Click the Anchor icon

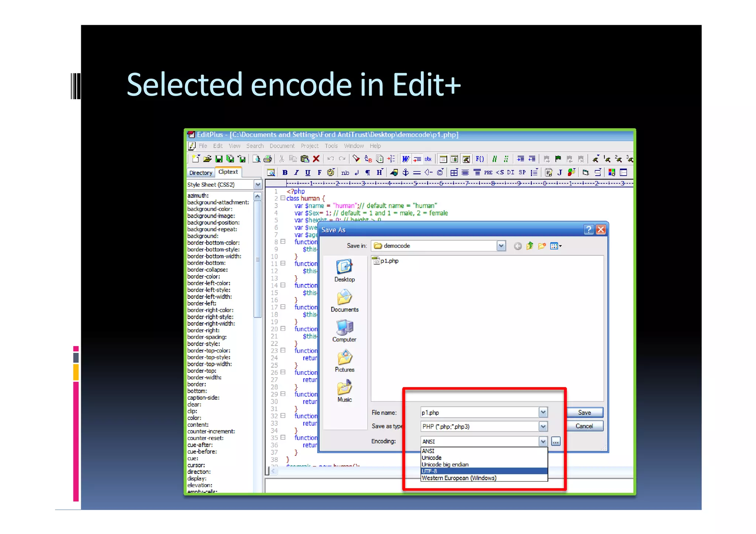(x=406, y=172)
